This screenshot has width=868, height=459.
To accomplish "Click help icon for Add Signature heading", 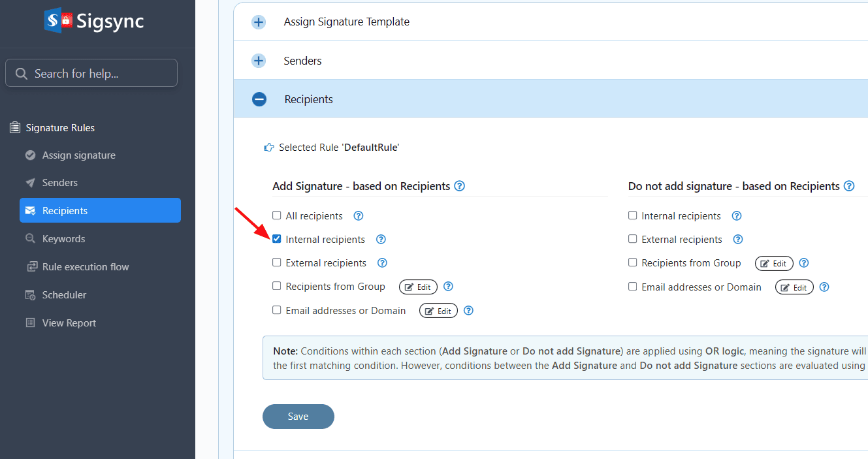I will 459,186.
